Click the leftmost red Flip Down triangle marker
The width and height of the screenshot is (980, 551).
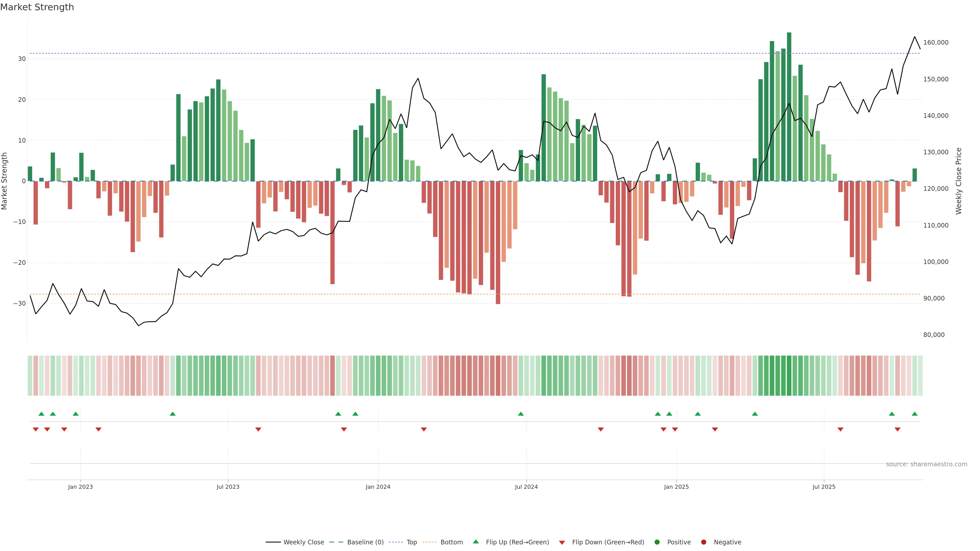pos(36,429)
